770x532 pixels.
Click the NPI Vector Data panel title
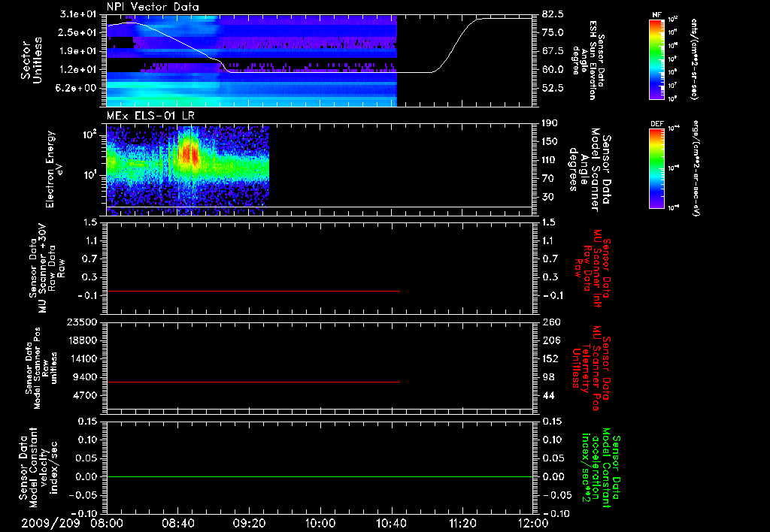(153, 7)
